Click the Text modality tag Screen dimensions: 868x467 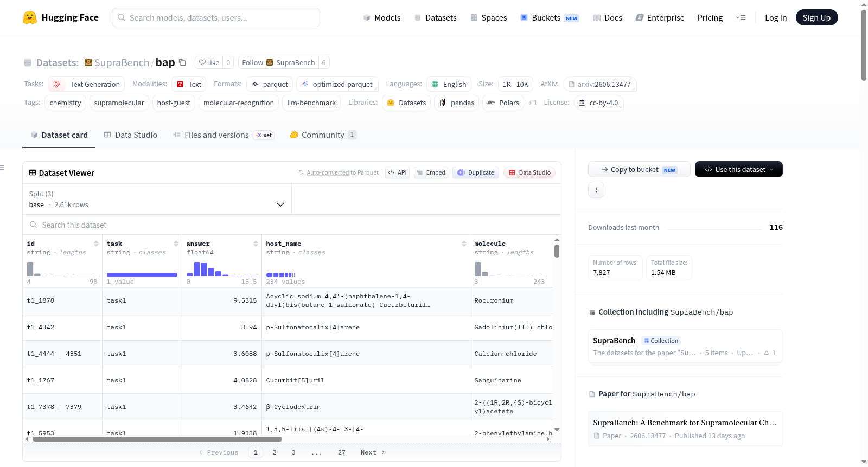click(189, 84)
